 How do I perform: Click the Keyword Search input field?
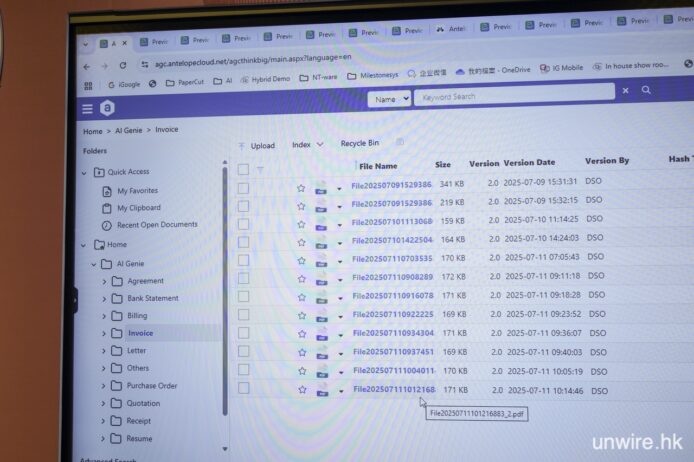pos(510,95)
